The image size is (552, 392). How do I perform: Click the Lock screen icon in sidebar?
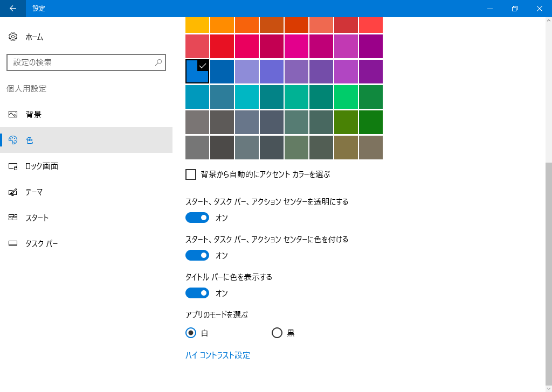[x=13, y=166]
